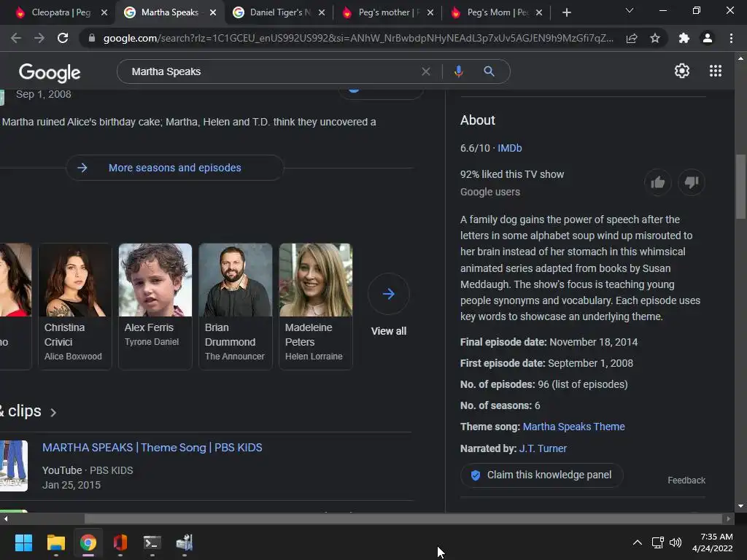
Task: Go back using the browser back arrow
Action: pos(16,38)
